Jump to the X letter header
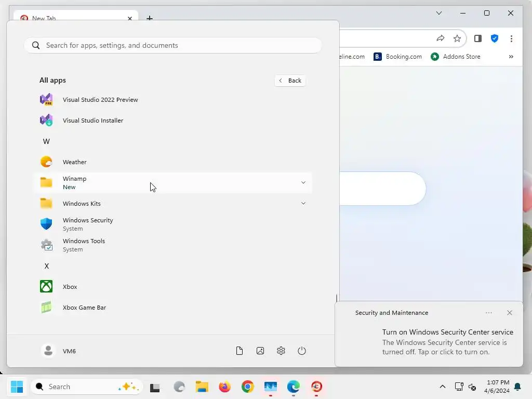Screen dimensions: 532x399 coord(46,266)
